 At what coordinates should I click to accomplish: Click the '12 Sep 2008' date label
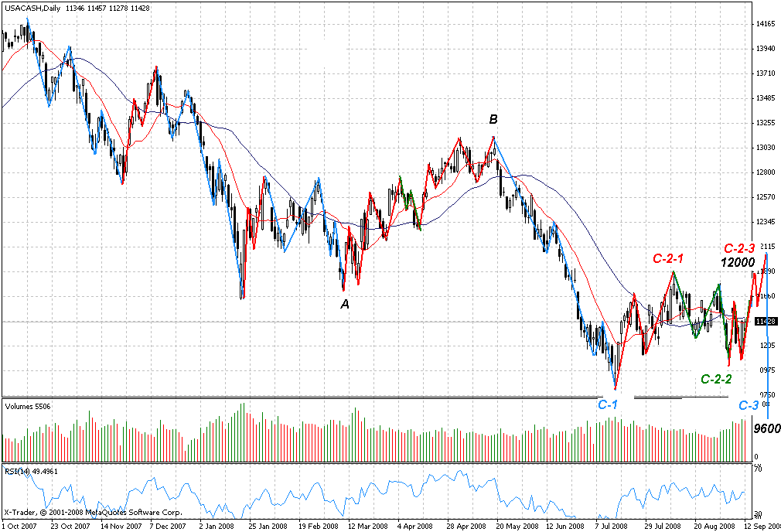(x=762, y=526)
